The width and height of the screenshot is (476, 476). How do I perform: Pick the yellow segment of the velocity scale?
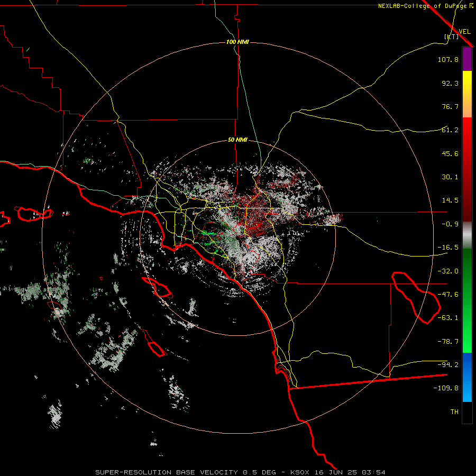tap(467, 94)
